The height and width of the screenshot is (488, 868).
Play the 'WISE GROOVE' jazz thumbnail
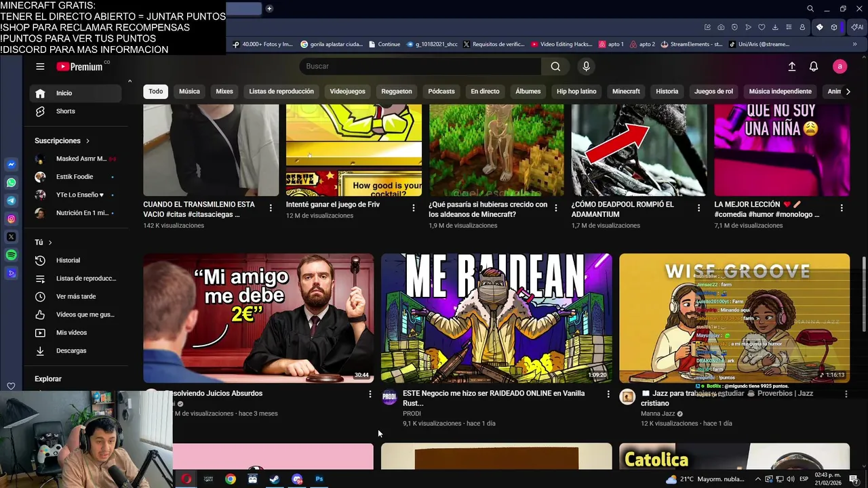[x=734, y=319]
